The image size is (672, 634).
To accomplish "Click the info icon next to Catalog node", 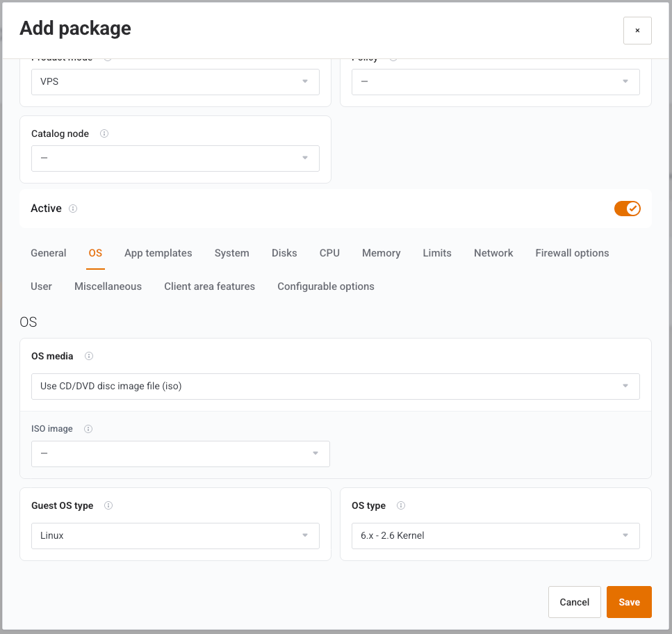I will click(104, 133).
